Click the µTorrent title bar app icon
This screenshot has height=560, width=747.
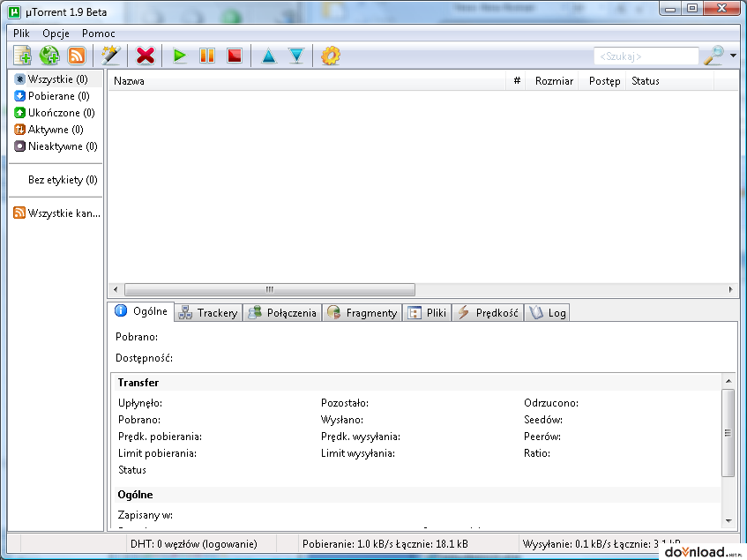(x=14, y=11)
